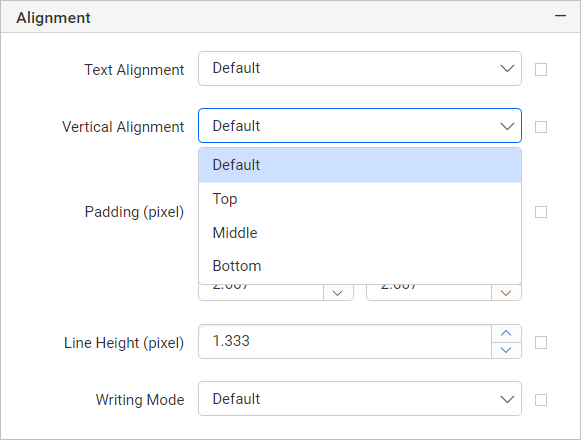Close the Vertical Alignment dropdown
Viewport: 581px width, 440px height.
[360, 126]
